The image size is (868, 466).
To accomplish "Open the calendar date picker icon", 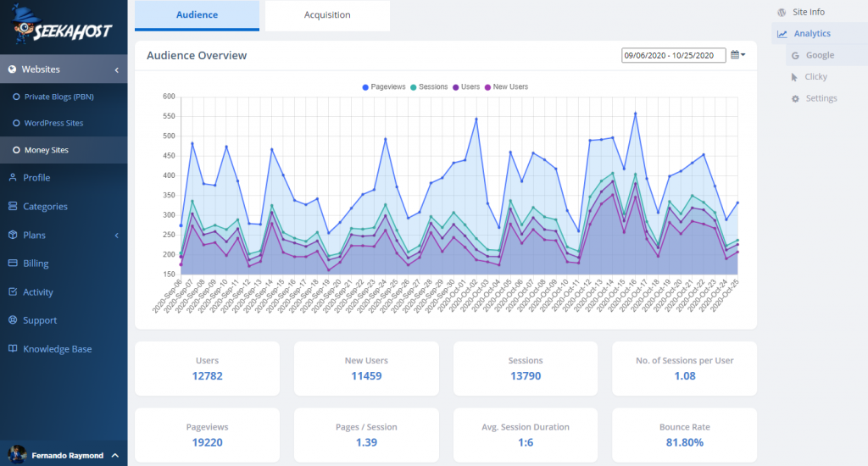I will pyautogui.click(x=737, y=55).
